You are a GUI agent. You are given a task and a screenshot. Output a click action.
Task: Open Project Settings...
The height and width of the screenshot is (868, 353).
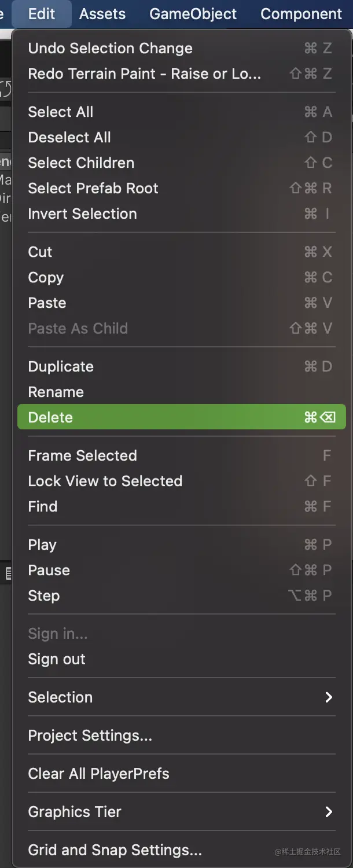coord(90,735)
